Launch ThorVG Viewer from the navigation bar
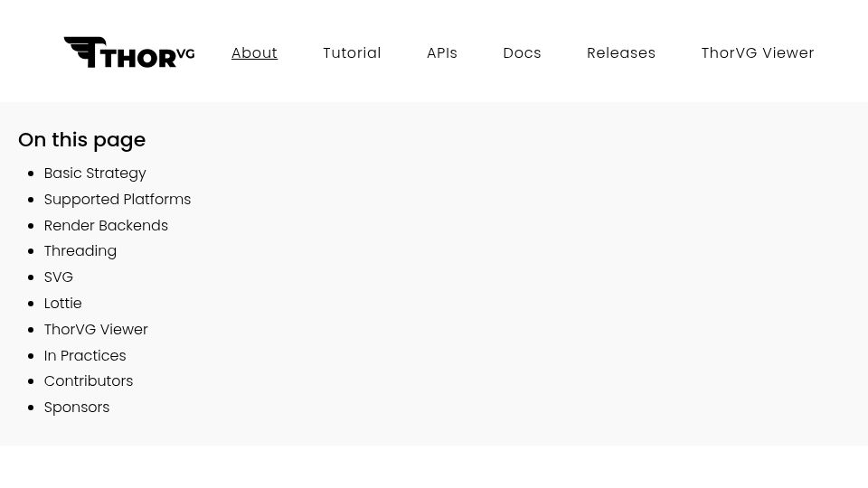The height and width of the screenshot is (488, 868). pyautogui.click(x=758, y=52)
